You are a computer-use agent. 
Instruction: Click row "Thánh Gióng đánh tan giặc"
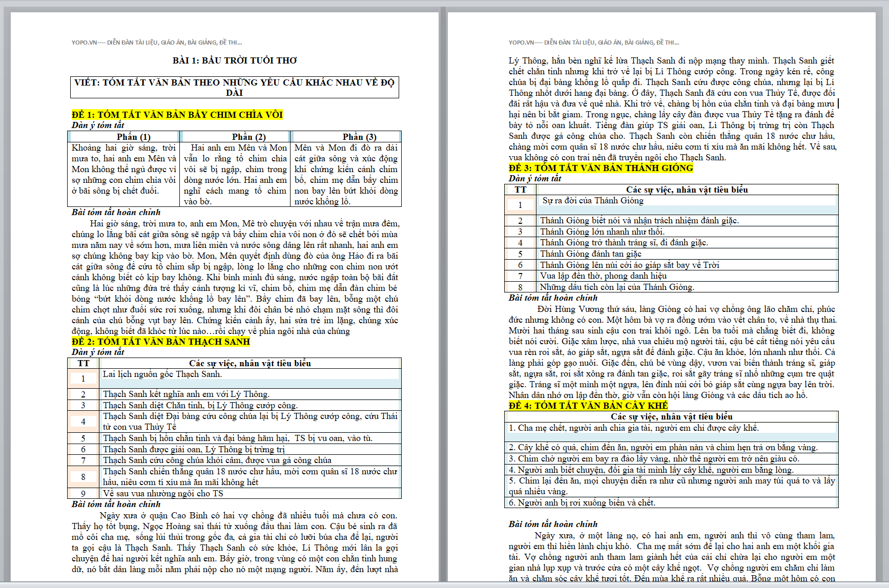pos(671,254)
